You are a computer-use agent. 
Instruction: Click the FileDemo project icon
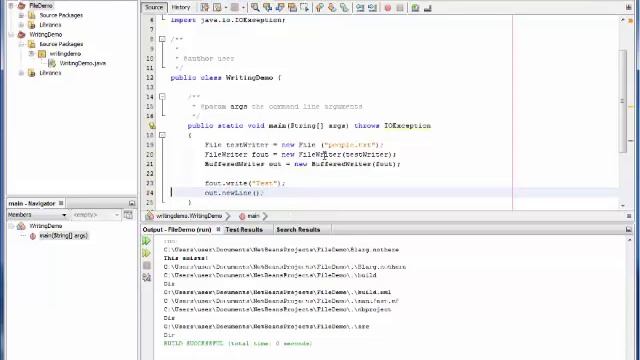tap(21, 6)
